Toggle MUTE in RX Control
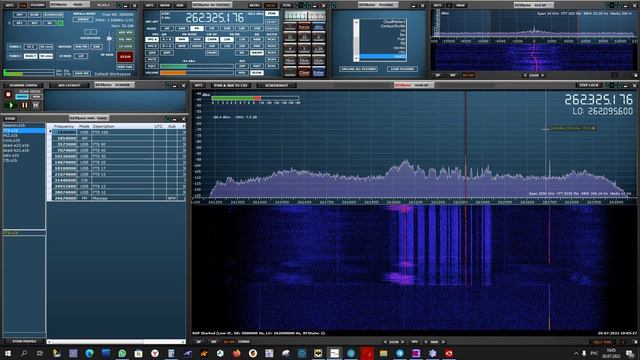This screenshot has width=640, height=360. 152,59
